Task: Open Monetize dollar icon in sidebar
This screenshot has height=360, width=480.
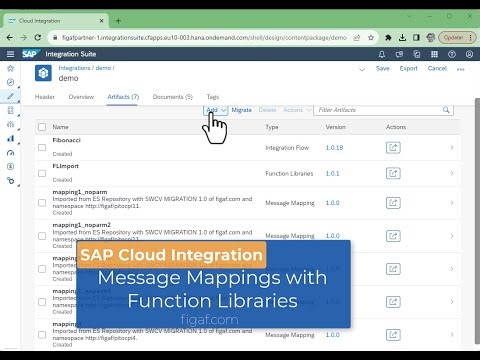Action: 11,166
